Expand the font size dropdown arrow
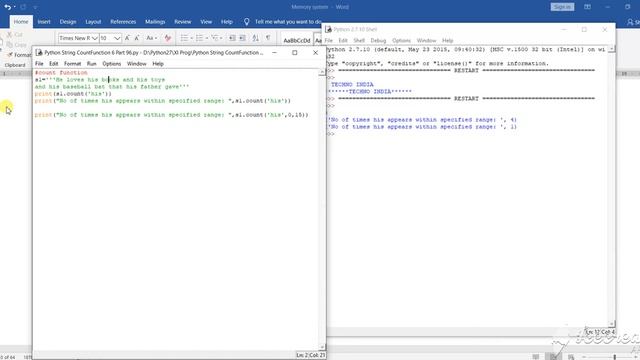This screenshot has height=360, width=640. click(x=117, y=38)
